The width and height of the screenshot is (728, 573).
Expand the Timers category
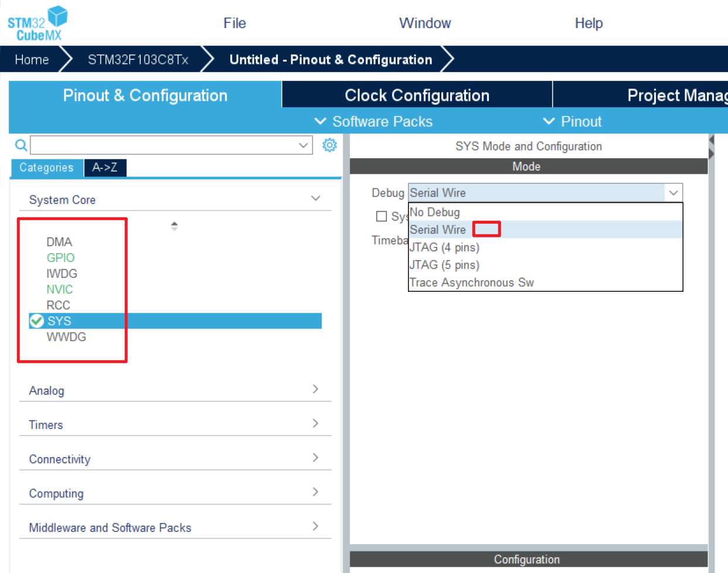coord(315,423)
